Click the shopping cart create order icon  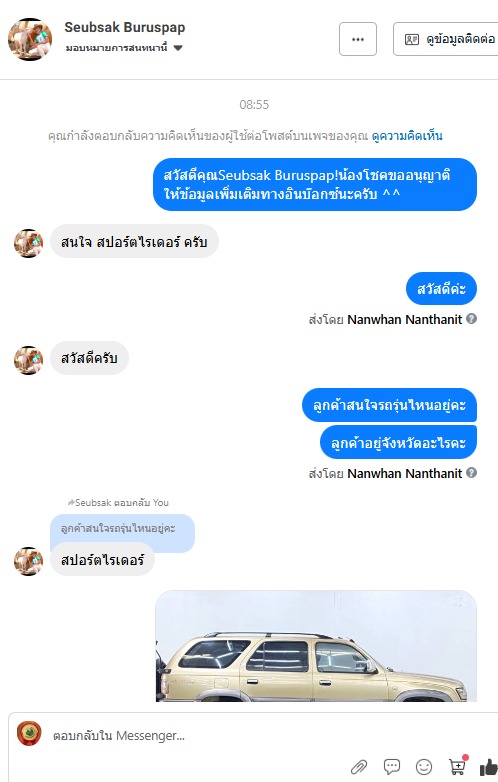pyautogui.click(x=458, y=765)
